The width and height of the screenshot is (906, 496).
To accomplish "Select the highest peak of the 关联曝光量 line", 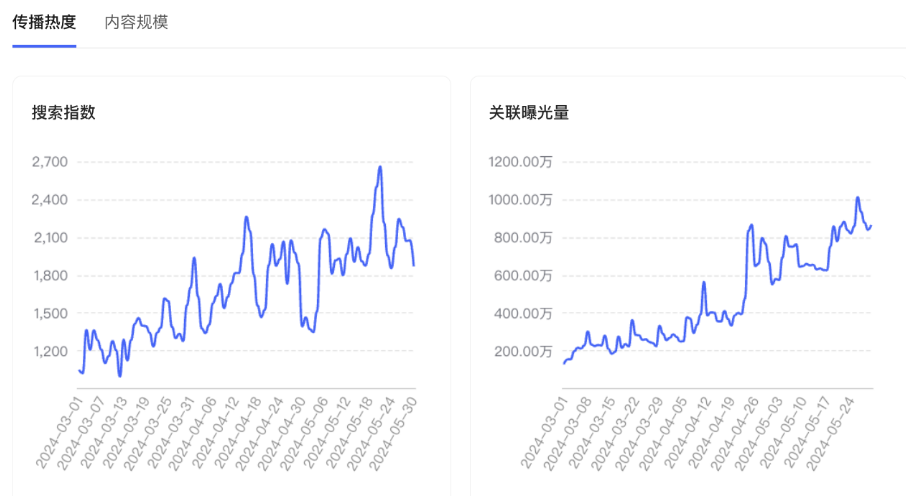I will click(857, 198).
